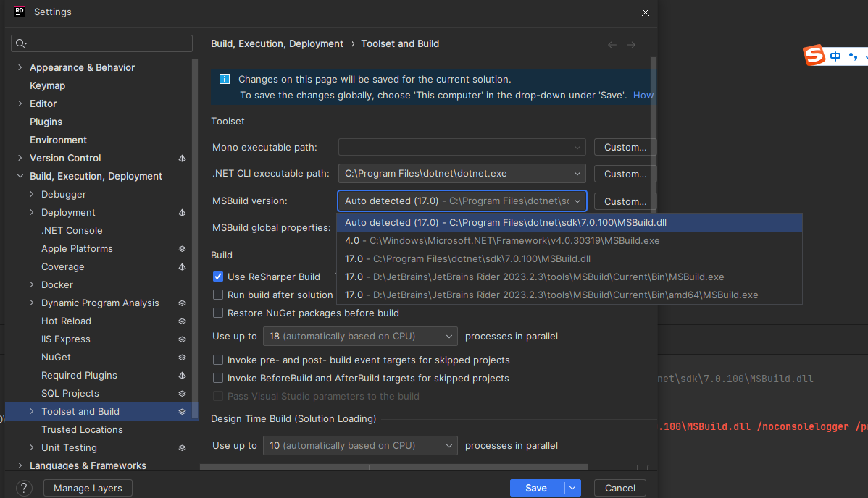Screen dimensions: 868x498
Task: Open the Environment settings page
Action: (58, 140)
